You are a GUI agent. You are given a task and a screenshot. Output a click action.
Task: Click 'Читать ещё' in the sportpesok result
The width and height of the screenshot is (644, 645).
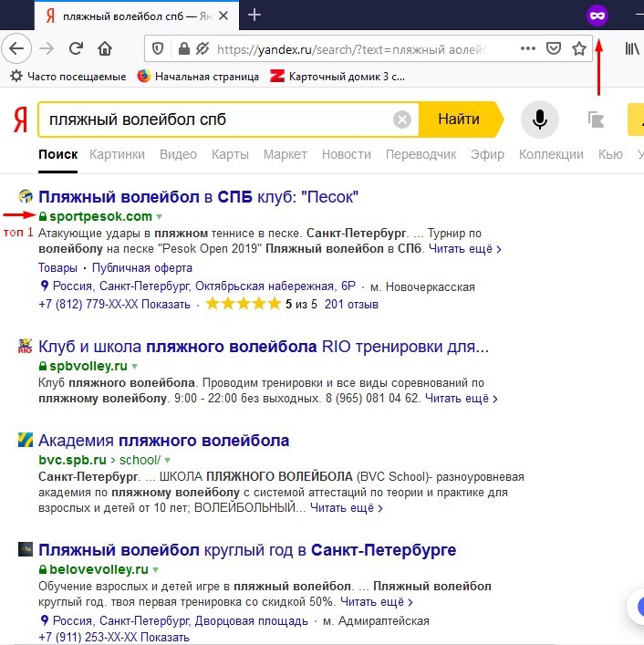pyautogui.click(x=464, y=249)
